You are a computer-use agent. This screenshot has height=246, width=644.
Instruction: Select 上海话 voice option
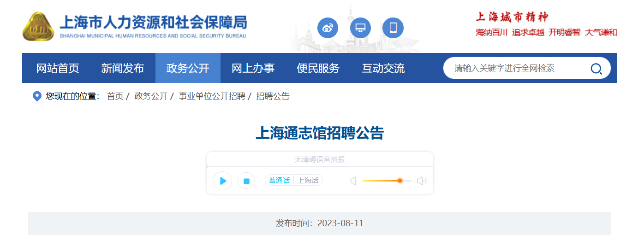(x=308, y=181)
